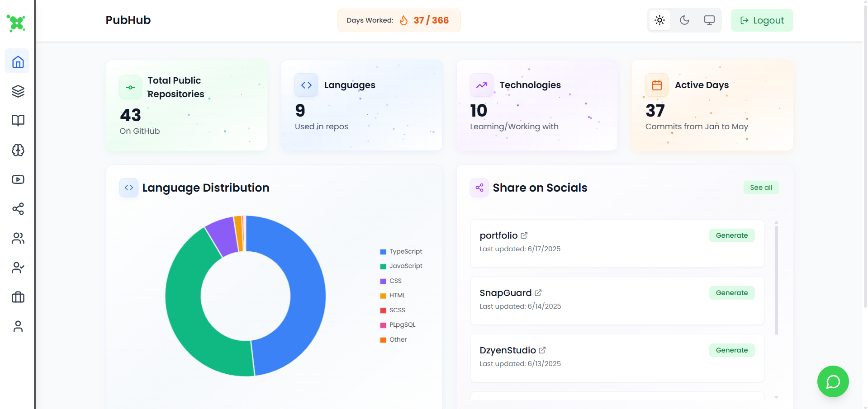The width and height of the screenshot is (868, 409).
Task: Click the Used in repos caption
Action: (x=322, y=127)
